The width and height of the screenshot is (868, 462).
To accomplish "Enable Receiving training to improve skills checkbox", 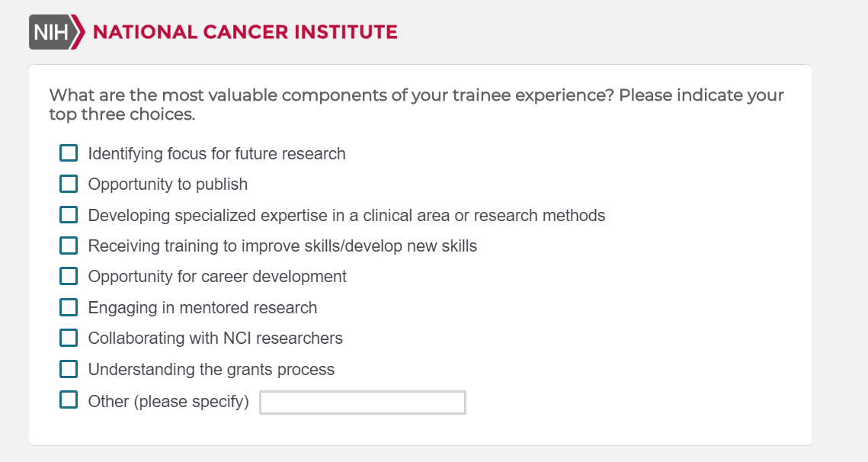I will 69,245.
